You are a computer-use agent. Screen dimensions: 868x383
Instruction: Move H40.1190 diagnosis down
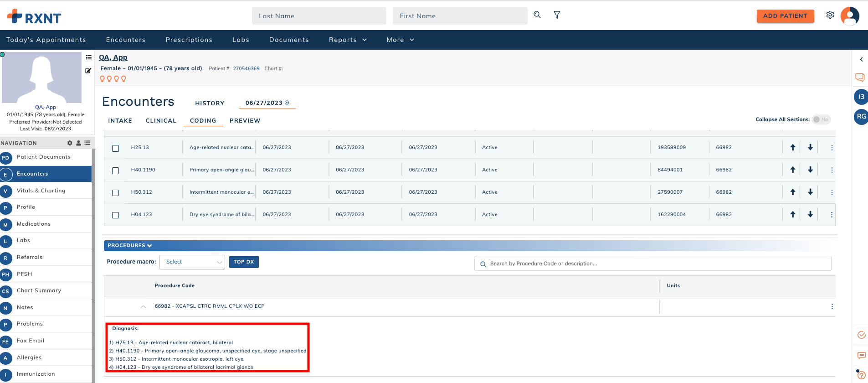tap(810, 170)
